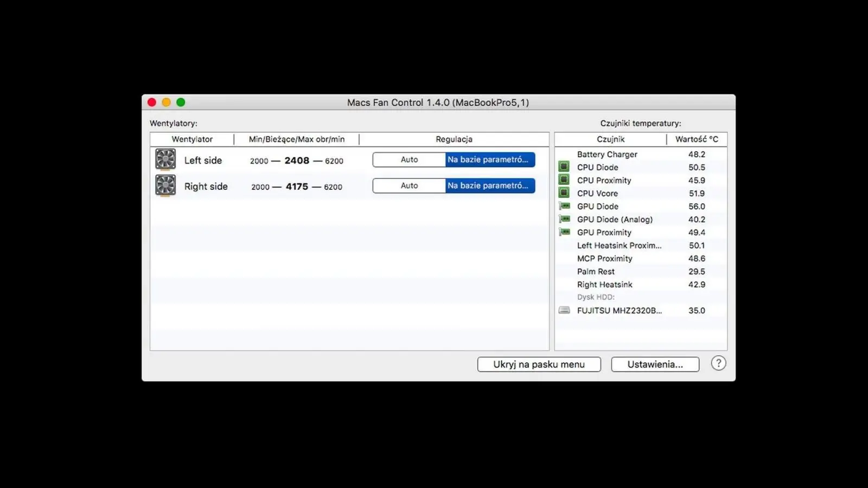Enable sensor-based control for Left side fan
Viewport: 868px width, 488px height.
[x=490, y=159]
